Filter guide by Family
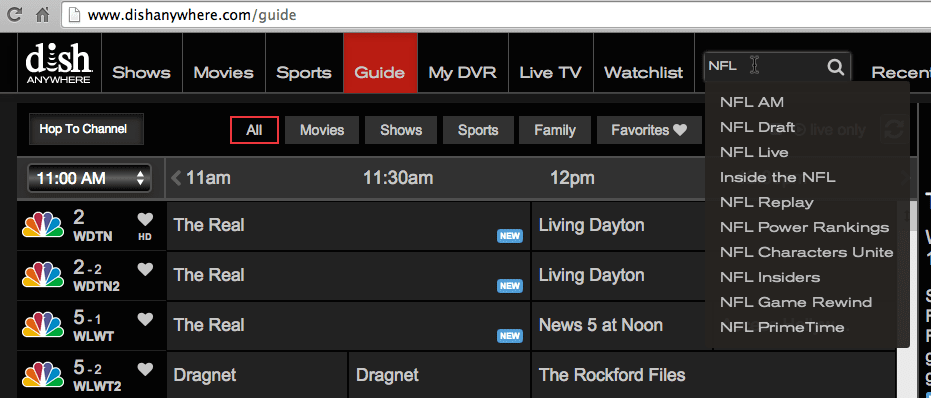The height and width of the screenshot is (398, 931). point(555,130)
